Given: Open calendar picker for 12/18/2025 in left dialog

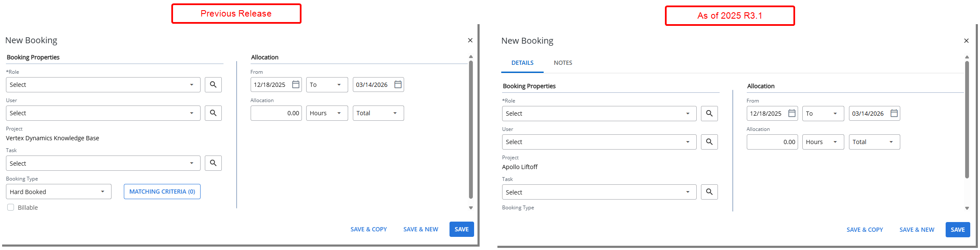Looking at the screenshot, I should pos(296,85).
